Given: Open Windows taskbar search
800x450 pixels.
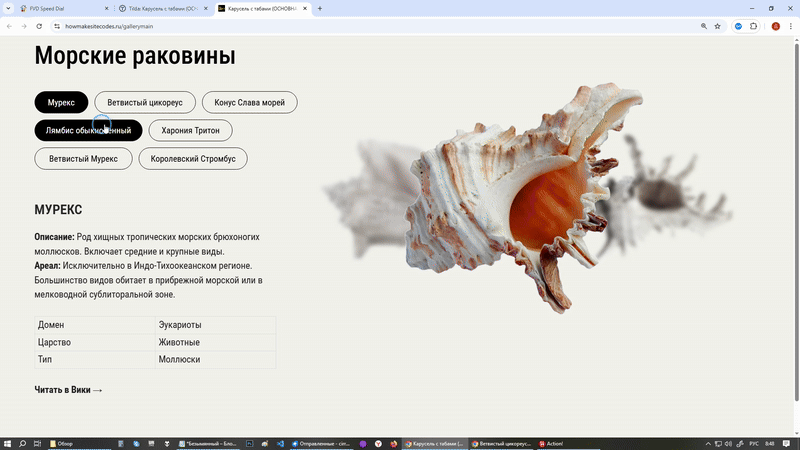Looking at the screenshot, I should [22, 444].
